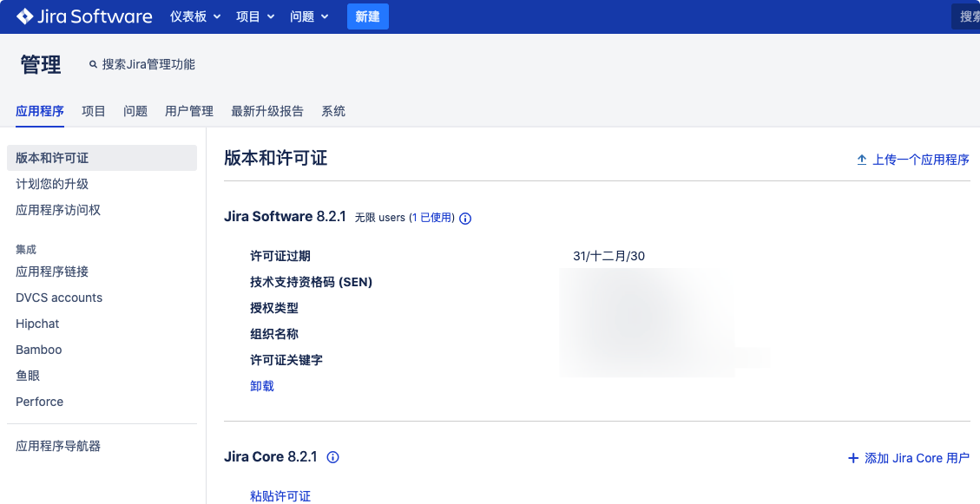Click the 粘贴许可证 link
Image resolution: width=980 pixels, height=504 pixels.
(x=280, y=496)
